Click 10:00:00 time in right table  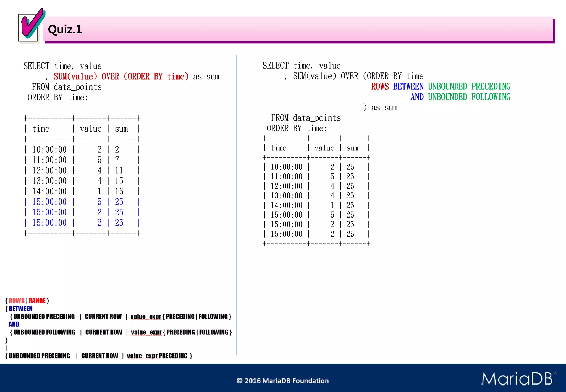[x=287, y=167]
